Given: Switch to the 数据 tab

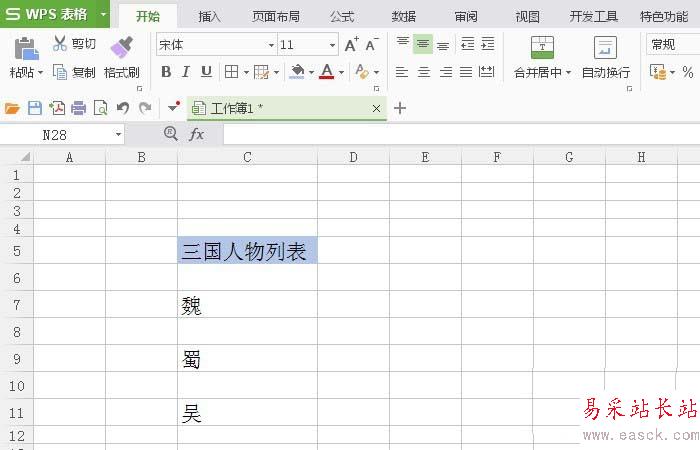Looking at the screenshot, I should coord(404,17).
